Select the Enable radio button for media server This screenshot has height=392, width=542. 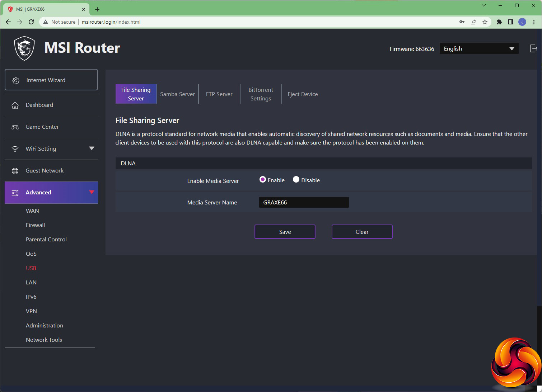pos(263,180)
